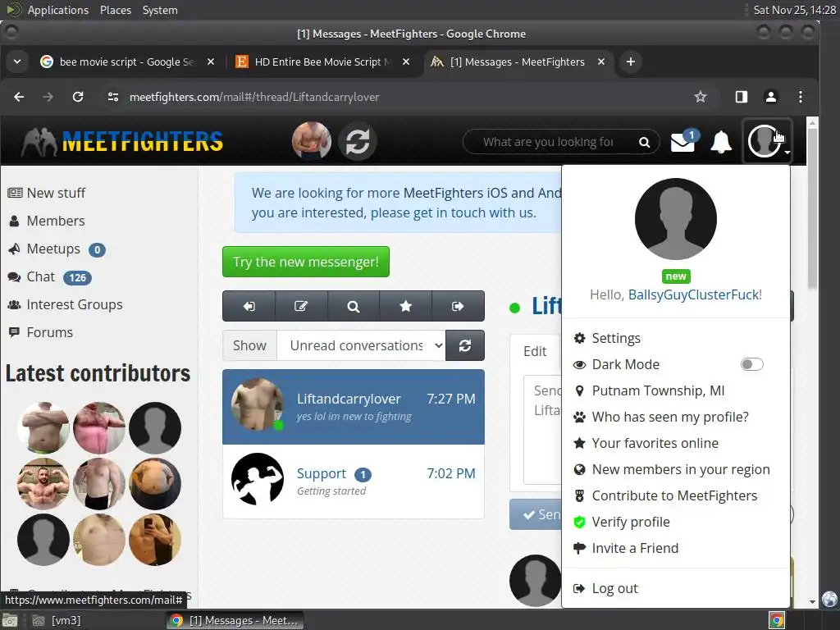Close the bee movie script Google tab

pos(211,62)
